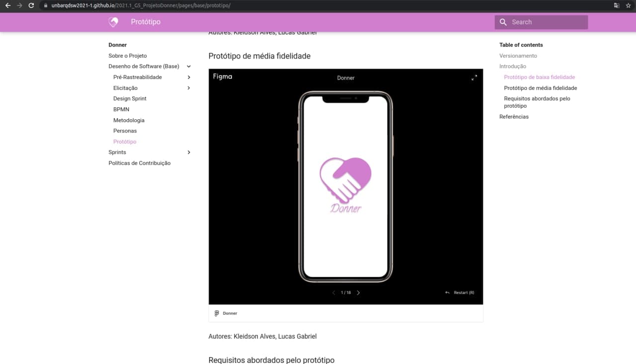This screenshot has width=636, height=364.
Task: Click the Figma logo in the embed
Action: (x=223, y=76)
